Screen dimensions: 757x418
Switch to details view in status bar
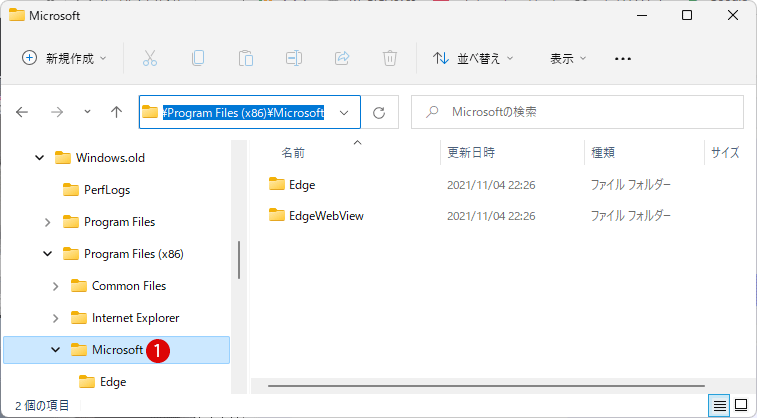coord(719,405)
